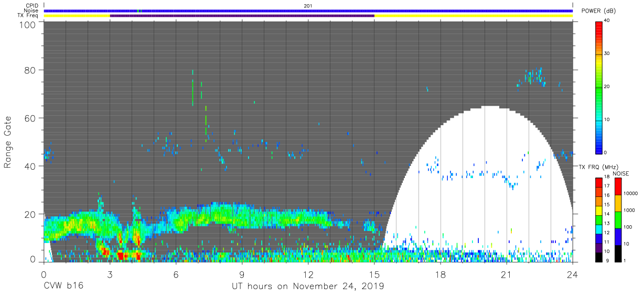Click the UT hour axis tick label 9

pyautogui.click(x=242, y=274)
